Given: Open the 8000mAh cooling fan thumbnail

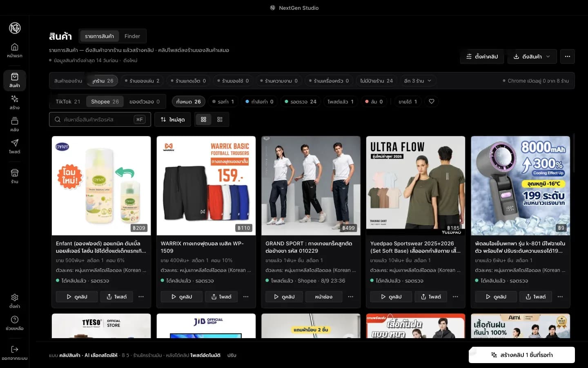Looking at the screenshot, I should pyautogui.click(x=521, y=186).
